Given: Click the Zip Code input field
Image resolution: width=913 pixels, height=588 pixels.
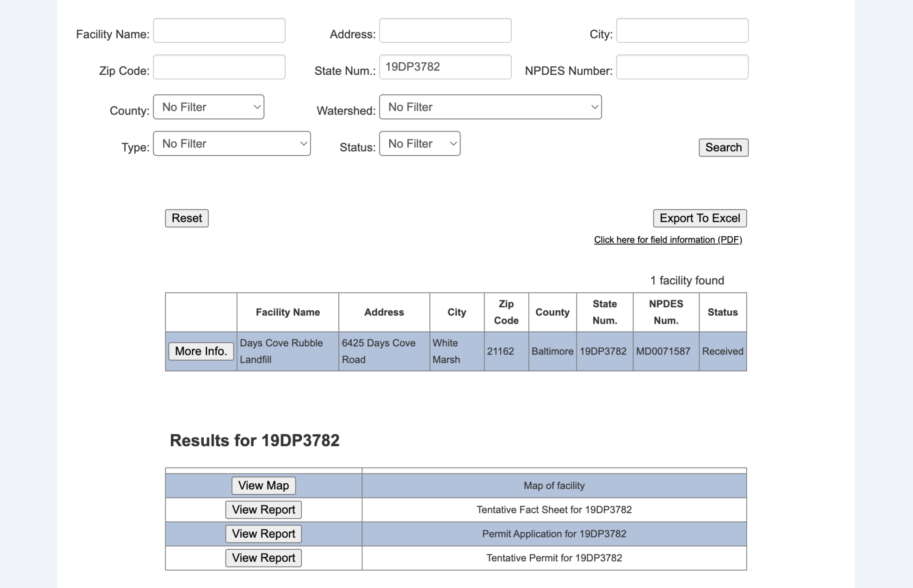Looking at the screenshot, I should click(x=219, y=67).
